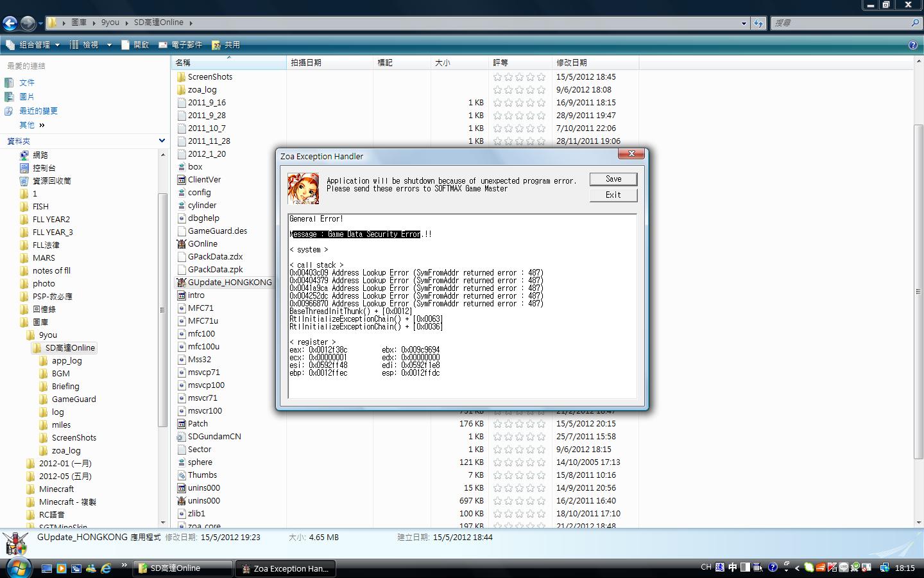The image size is (924, 578).
Task: Switch to Zoa Exception Handler taskbar button
Action: [286, 568]
